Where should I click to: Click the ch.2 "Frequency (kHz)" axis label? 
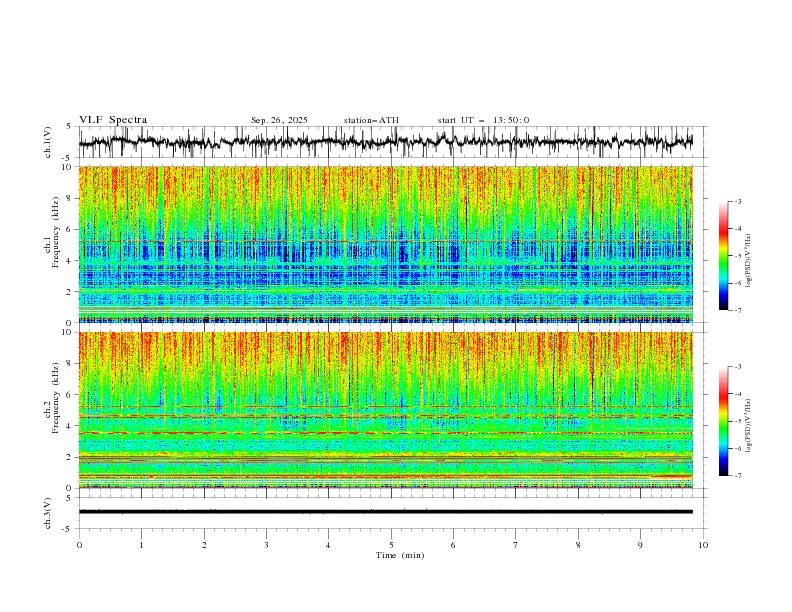(x=56, y=398)
